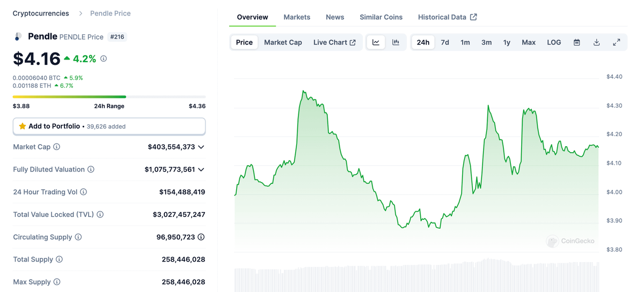Select the 1y time range

coord(507,42)
